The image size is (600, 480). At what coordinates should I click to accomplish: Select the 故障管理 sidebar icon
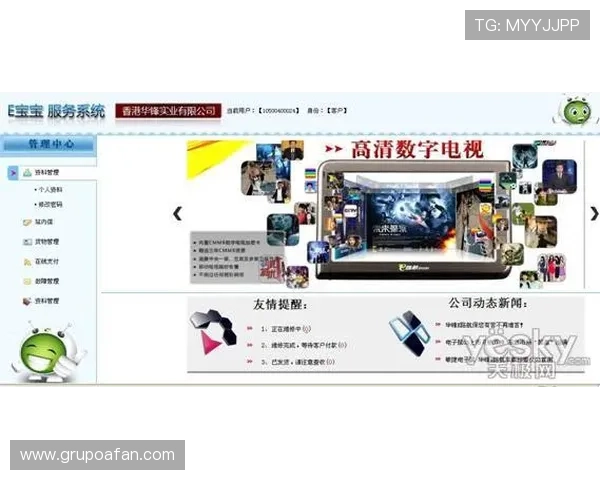click(x=27, y=281)
